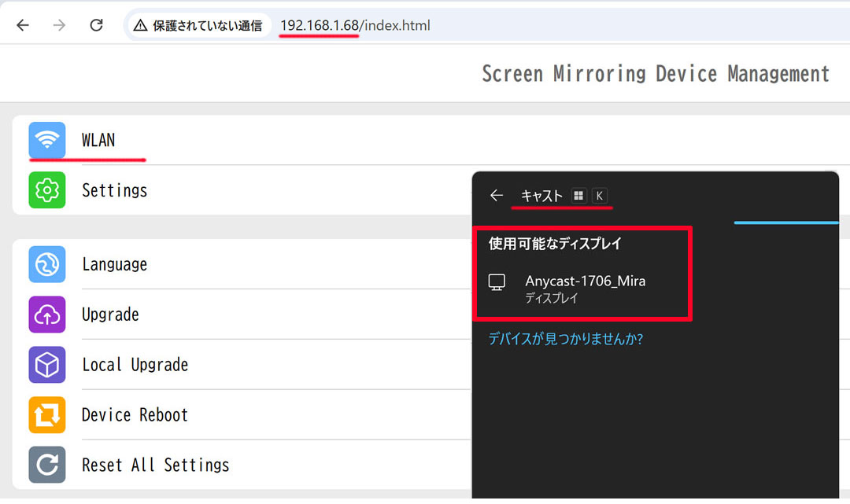Screen dimensions: 850x504
Task: Click the Local Upgrade cube icon
Action: 47,365
